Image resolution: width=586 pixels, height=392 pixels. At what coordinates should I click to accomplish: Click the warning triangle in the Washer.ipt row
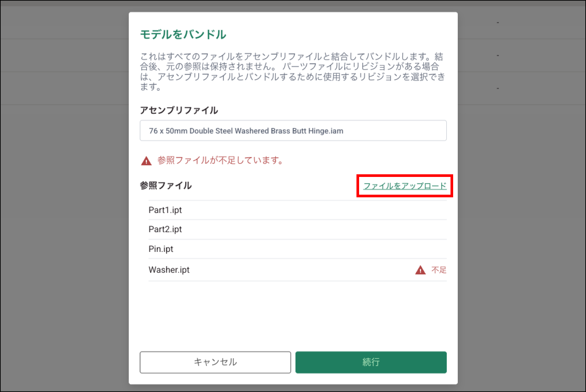(420, 270)
